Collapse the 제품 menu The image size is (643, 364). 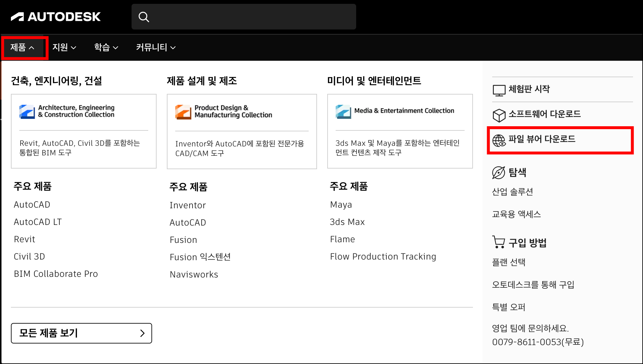click(22, 48)
